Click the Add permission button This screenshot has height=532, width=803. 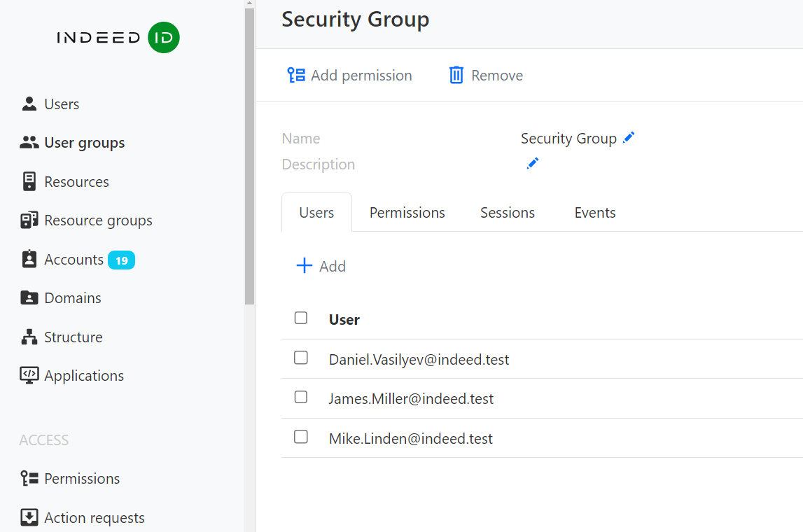point(349,76)
